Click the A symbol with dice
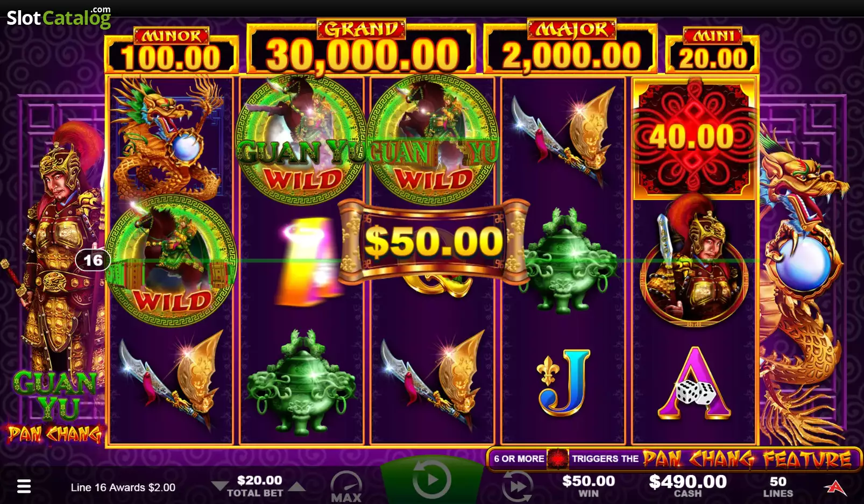 coord(695,383)
